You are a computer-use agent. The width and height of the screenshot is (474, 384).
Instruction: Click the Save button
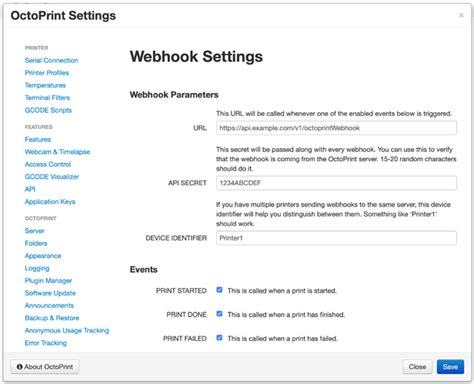[x=450, y=367]
